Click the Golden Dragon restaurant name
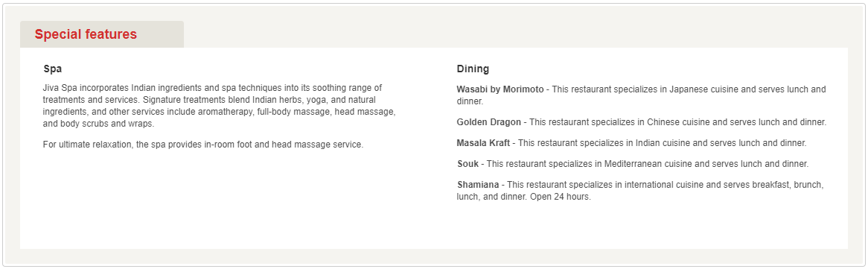The width and height of the screenshot is (868, 269). click(x=489, y=122)
